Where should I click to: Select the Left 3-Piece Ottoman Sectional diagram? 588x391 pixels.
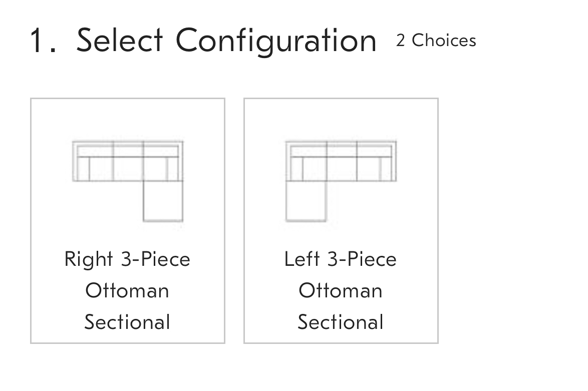tap(341, 181)
